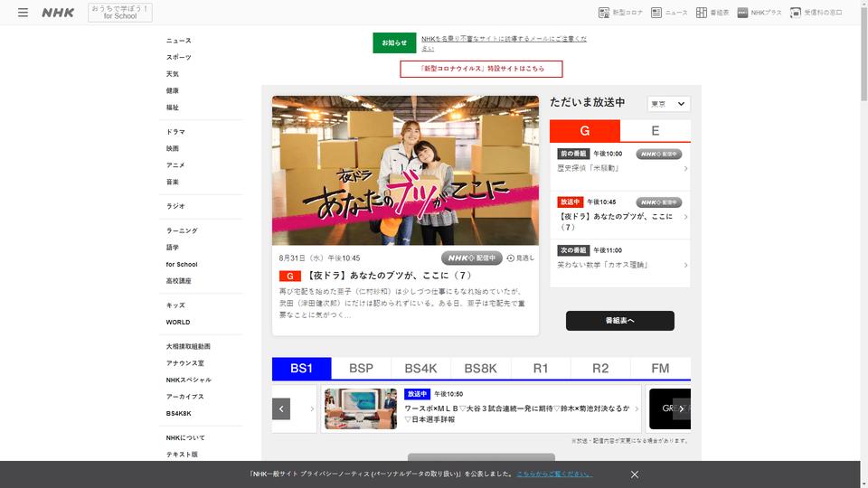The width and height of the screenshot is (868, 488).
Task: Click NHK+ 配信中 badge under main image
Action: click(x=472, y=258)
